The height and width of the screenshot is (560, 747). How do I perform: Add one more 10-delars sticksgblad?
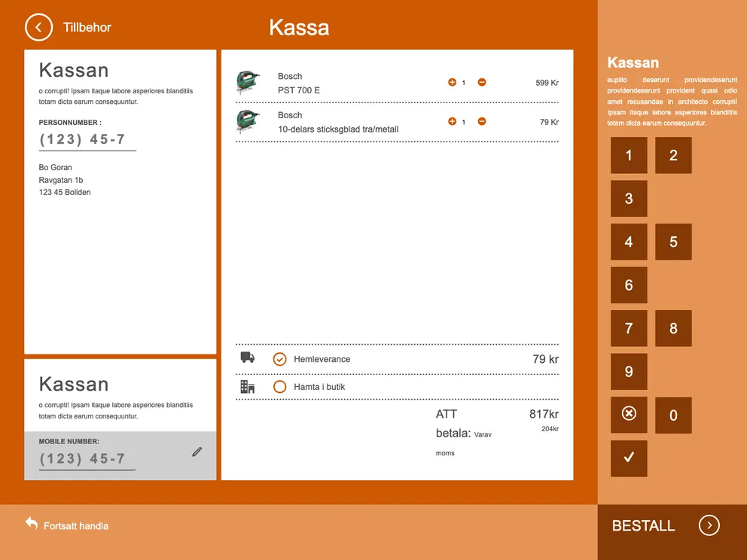click(x=452, y=121)
